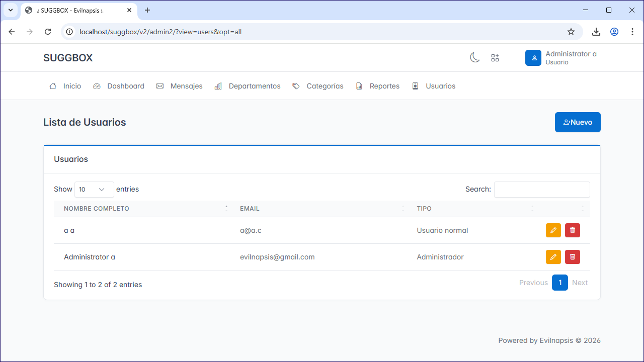Reload the page in browser
The height and width of the screenshot is (362, 644).
tap(48, 32)
